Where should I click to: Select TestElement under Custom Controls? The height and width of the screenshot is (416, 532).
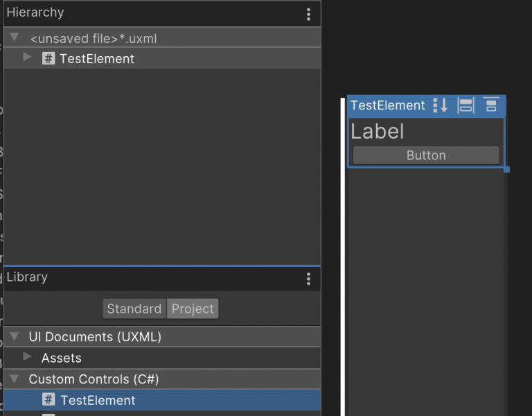(98, 400)
